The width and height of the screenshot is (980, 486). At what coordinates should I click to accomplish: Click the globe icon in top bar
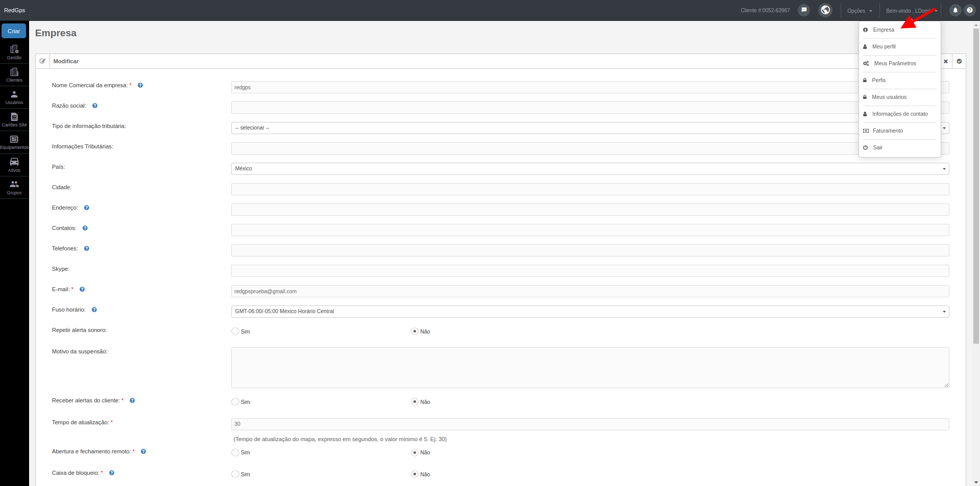825,10
